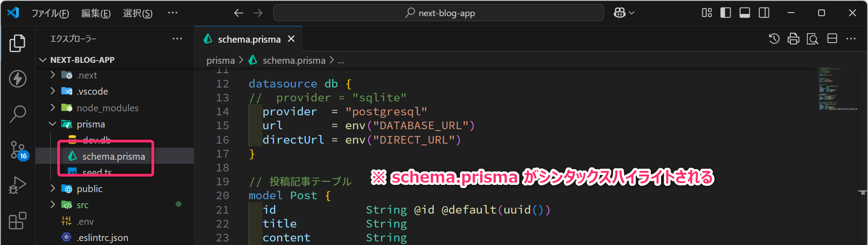The image size is (868, 245).
Task: Open the ファイル(F) menu
Action: (50, 13)
